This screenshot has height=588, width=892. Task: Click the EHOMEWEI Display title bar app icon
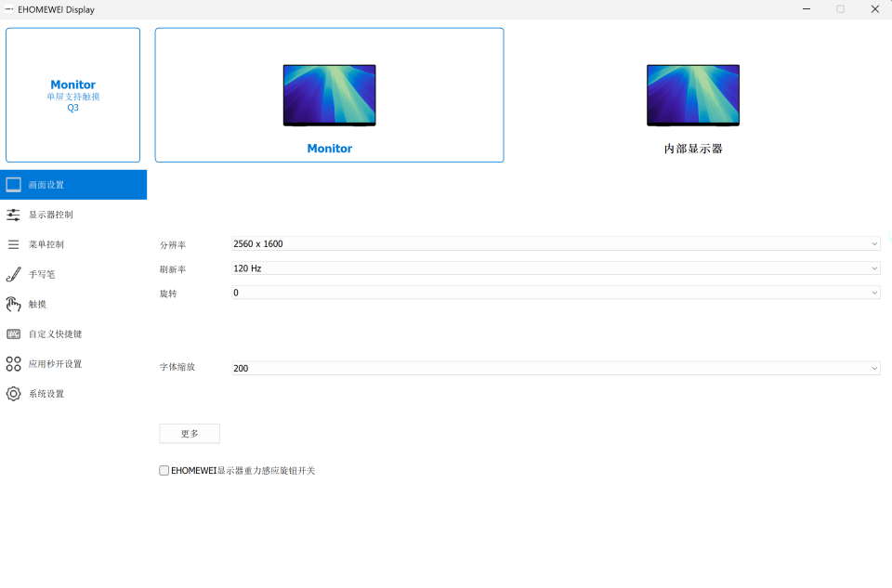[8, 9]
